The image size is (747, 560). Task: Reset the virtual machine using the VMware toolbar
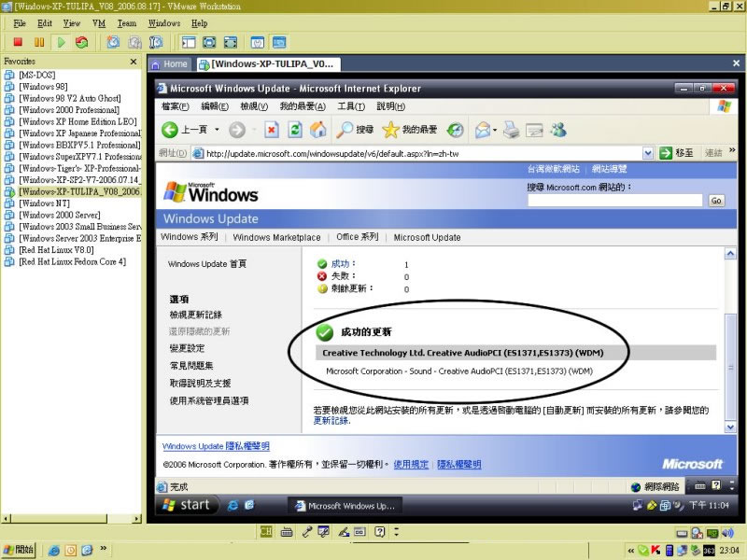[x=82, y=42]
